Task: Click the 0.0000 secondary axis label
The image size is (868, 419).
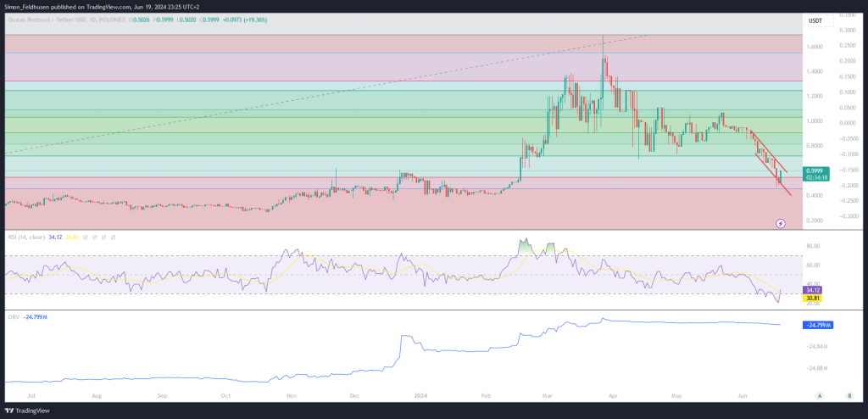Action: (x=847, y=122)
